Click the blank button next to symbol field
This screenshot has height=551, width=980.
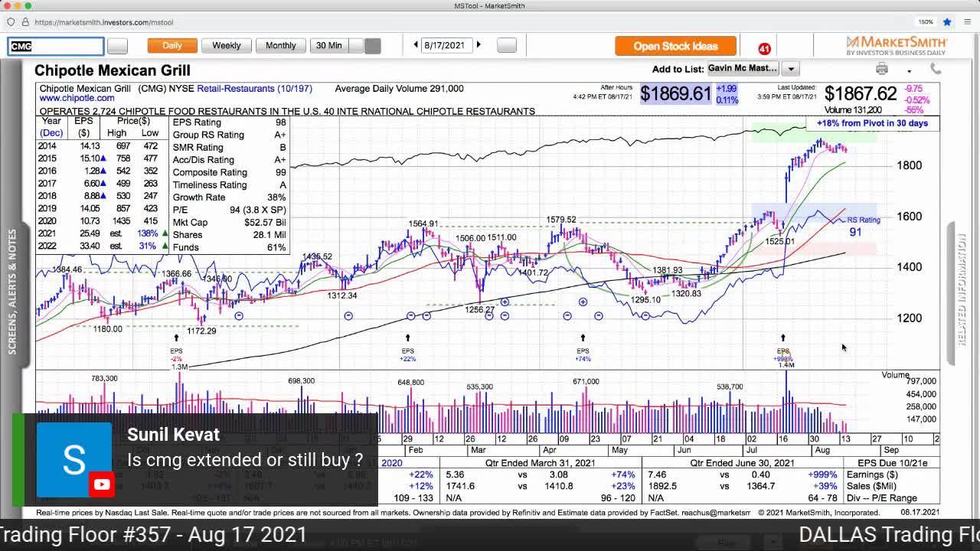click(x=117, y=46)
